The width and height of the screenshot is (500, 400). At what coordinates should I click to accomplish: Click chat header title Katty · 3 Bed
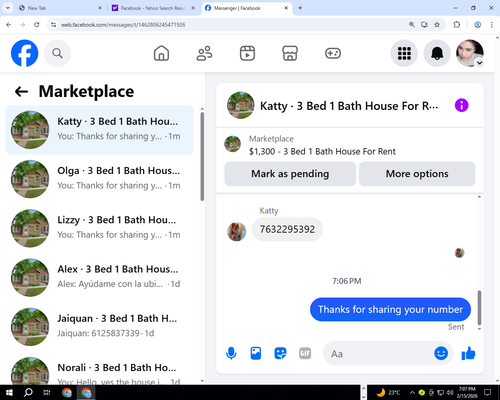click(349, 106)
